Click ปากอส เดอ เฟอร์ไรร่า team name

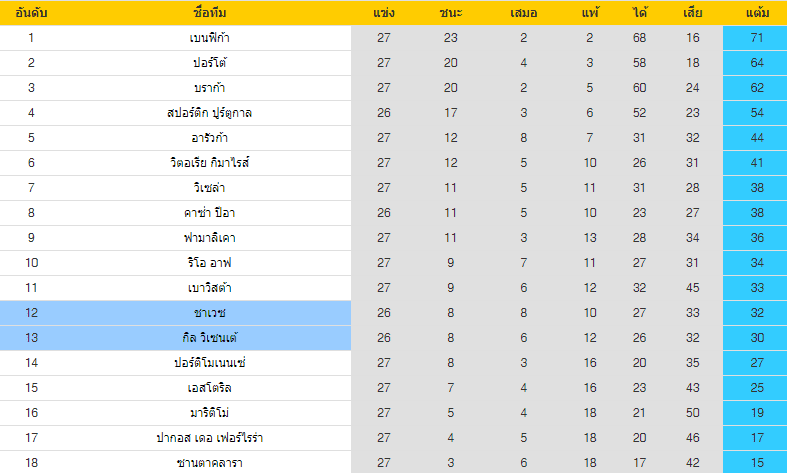tap(210, 438)
